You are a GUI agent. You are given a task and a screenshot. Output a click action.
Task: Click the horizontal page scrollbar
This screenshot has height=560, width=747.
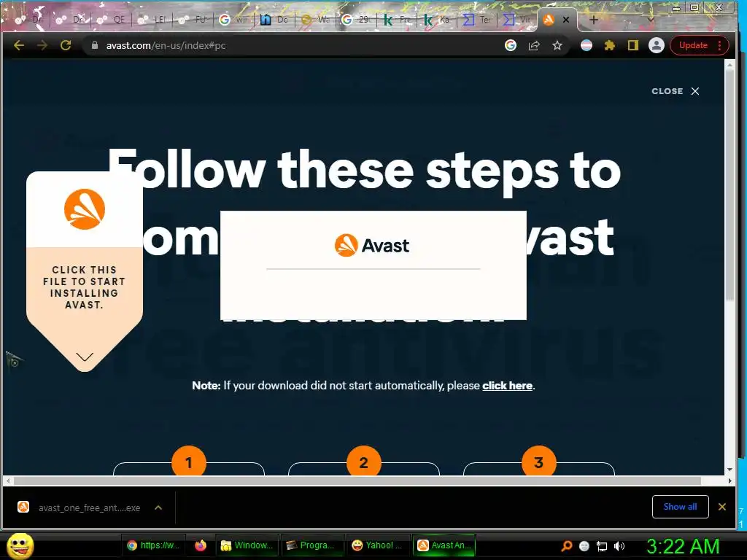pos(357,481)
